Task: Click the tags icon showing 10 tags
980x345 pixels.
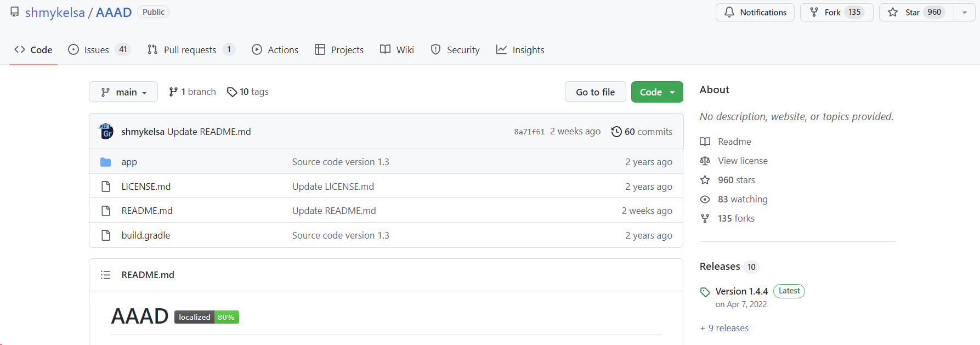Action: tap(232, 92)
